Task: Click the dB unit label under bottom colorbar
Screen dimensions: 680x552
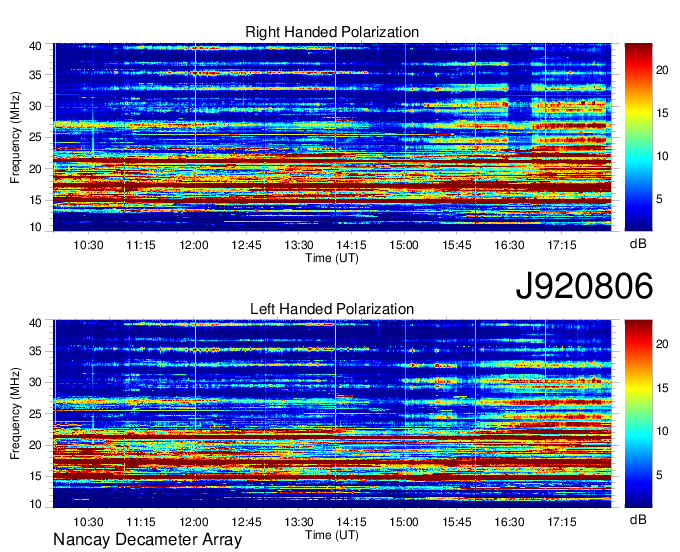Action: [638, 520]
